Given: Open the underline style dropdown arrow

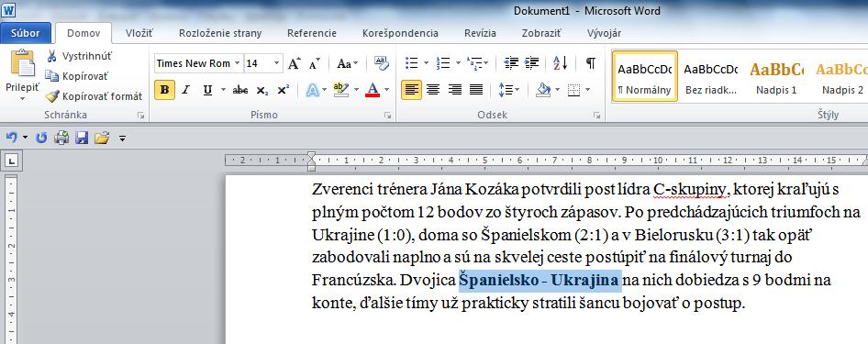Looking at the screenshot, I should (223, 90).
